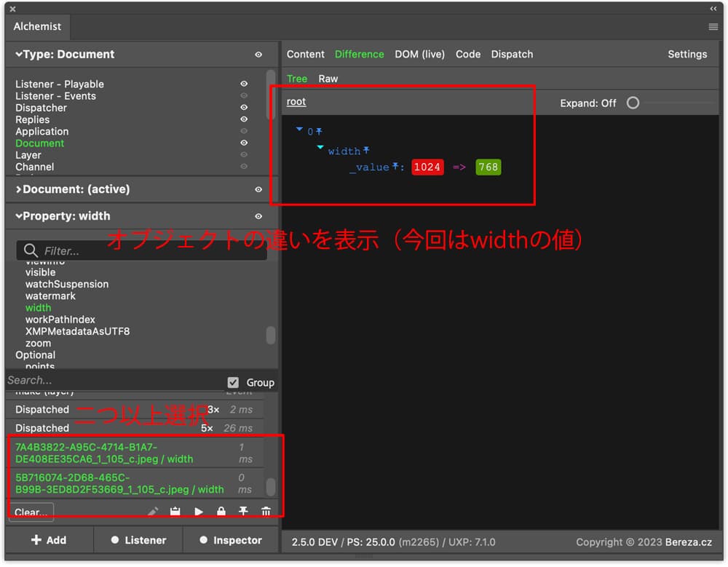Open the DOM (live) tab
The image size is (728, 567).
(x=419, y=54)
